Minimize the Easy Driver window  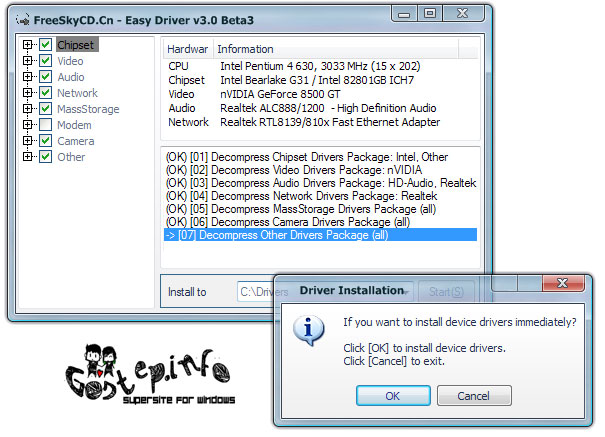click(404, 14)
